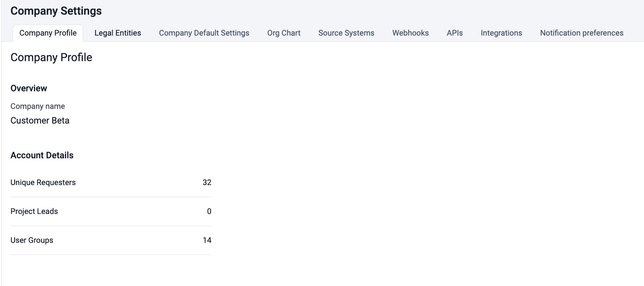Open the Notification preferences tab
The width and height of the screenshot is (644, 286).
pyautogui.click(x=581, y=33)
